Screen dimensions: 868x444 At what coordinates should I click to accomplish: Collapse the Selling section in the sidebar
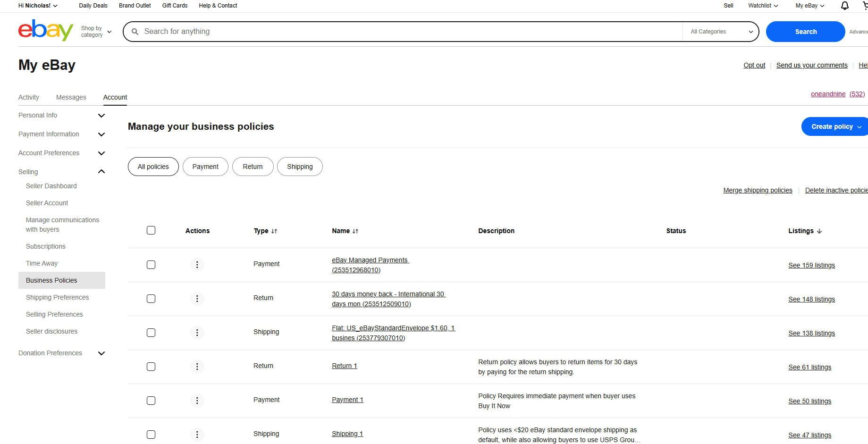[101, 171]
